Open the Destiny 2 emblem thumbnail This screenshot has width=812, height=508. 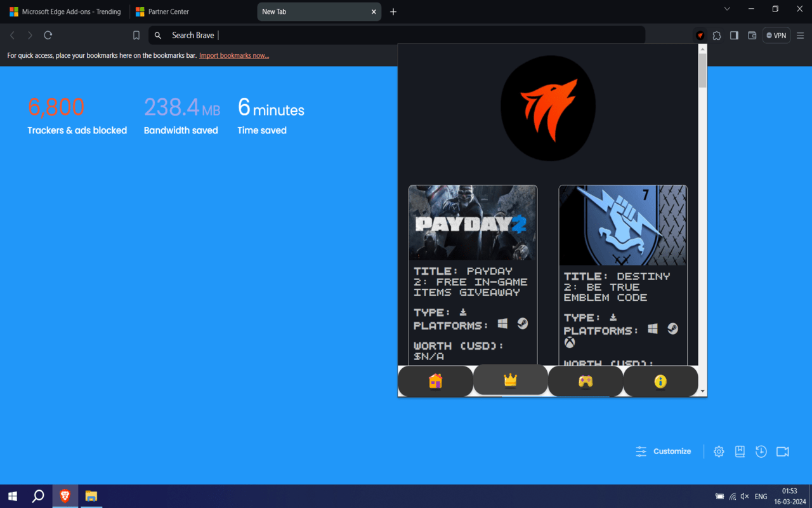pyautogui.click(x=623, y=225)
